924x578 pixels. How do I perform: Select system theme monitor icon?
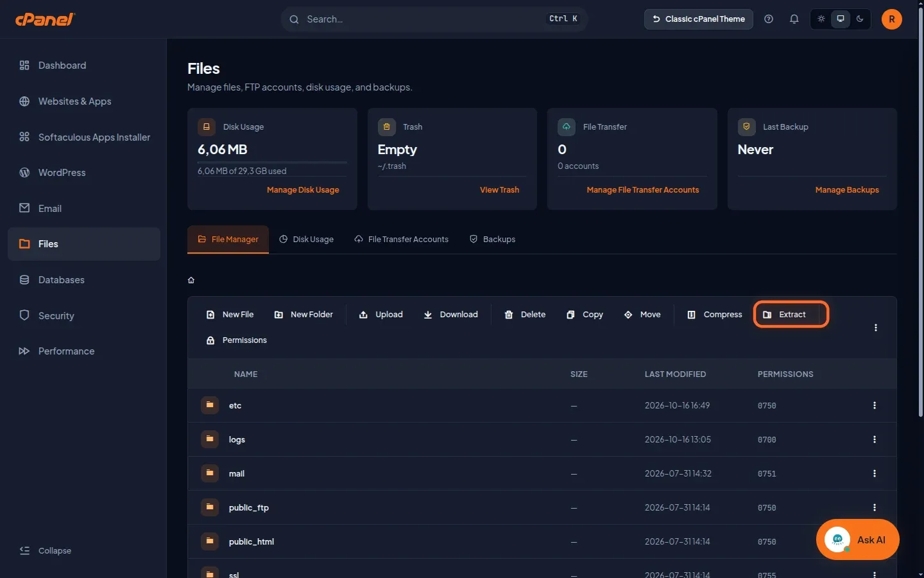click(x=840, y=19)
